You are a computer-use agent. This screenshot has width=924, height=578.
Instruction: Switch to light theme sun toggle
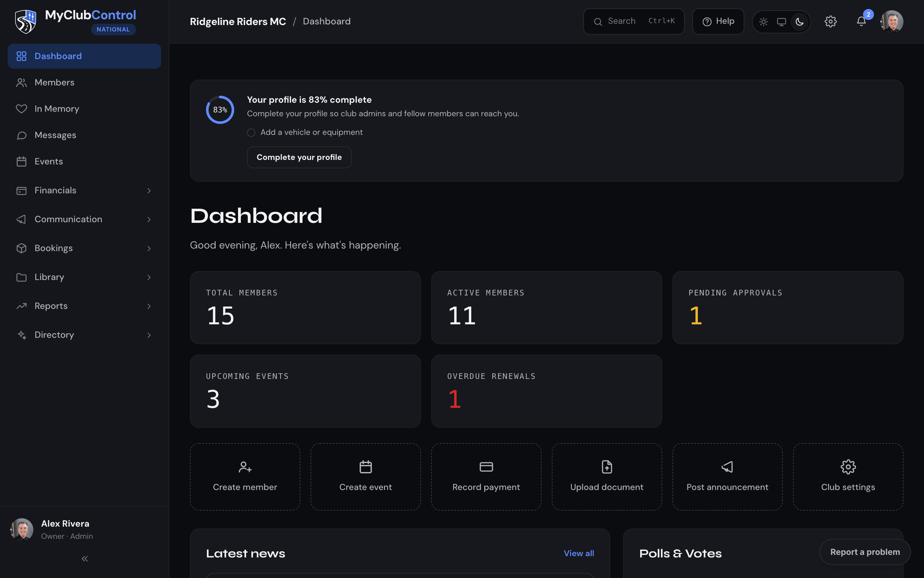(x=763, y=22)
